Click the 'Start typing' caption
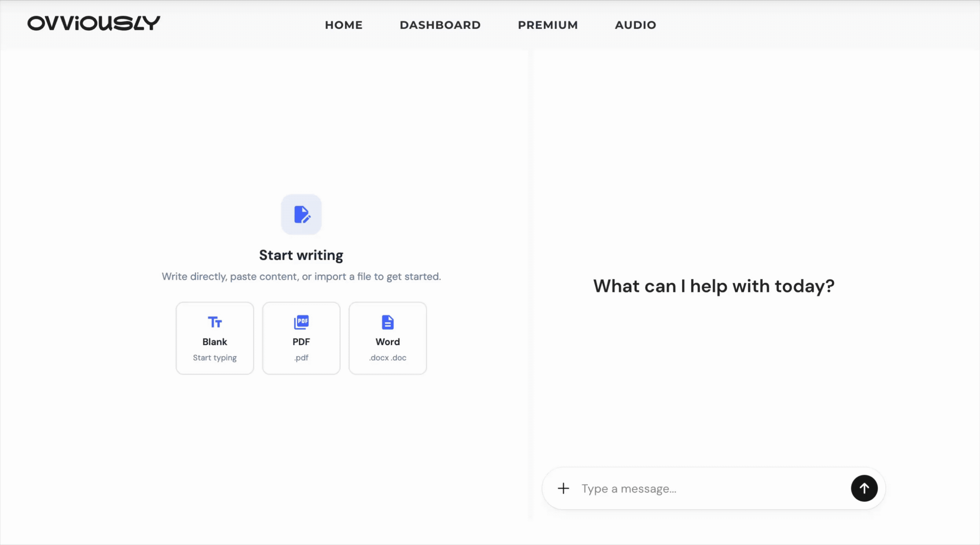Screen dimensions: 980x545 point(215,358)
